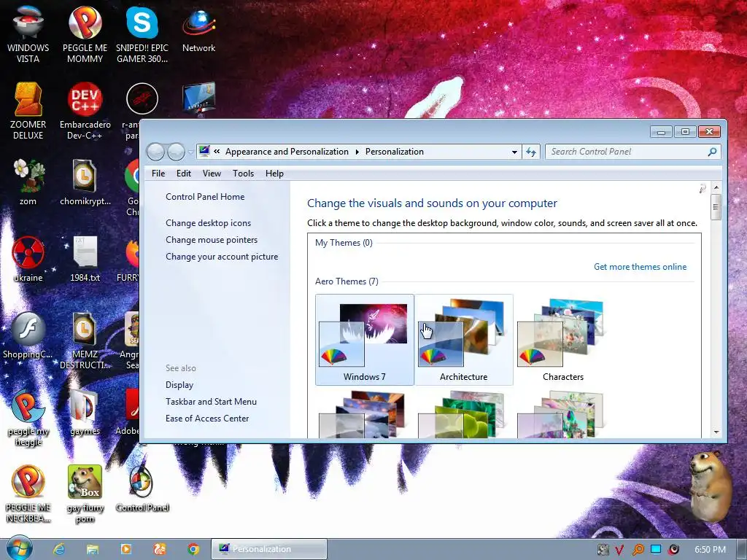Open the help question mark icon
This screenshot has width=747, height=560.
pos(703,189)
